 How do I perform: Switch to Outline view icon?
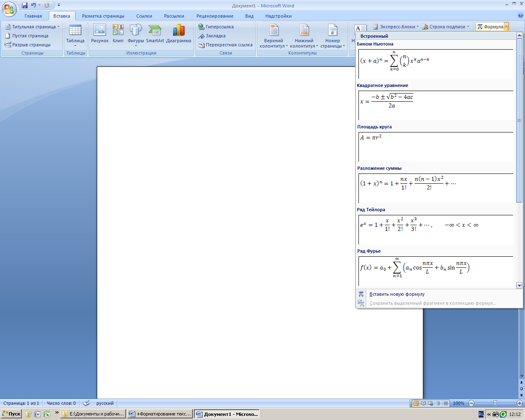click(x=438, y=403)
